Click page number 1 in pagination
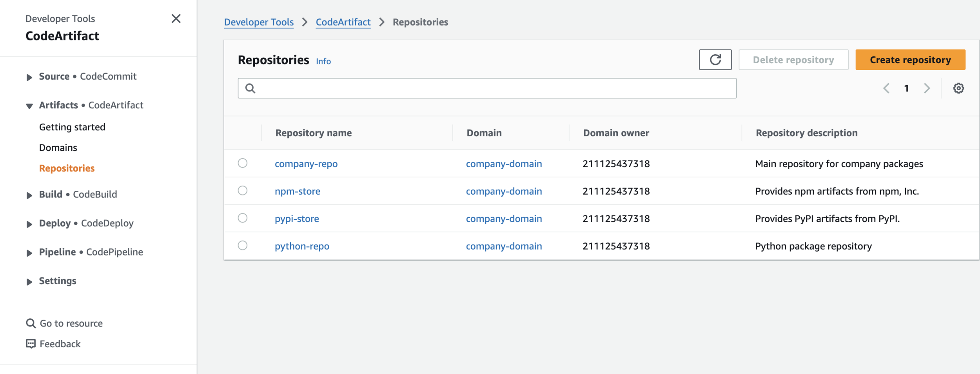Screen dimensions: 980x374 coord(906,88)
